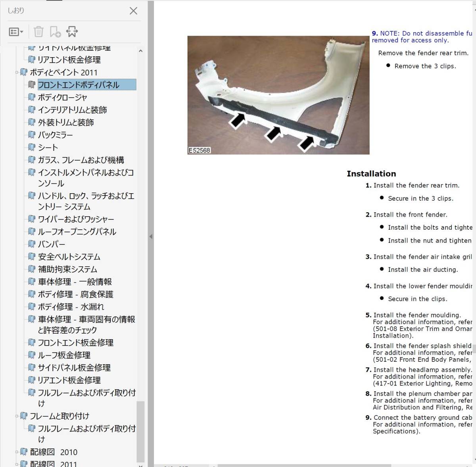Click the bookmarks panel vertical scrollbar thumb

pyautogui.click(x=140, y=432)
